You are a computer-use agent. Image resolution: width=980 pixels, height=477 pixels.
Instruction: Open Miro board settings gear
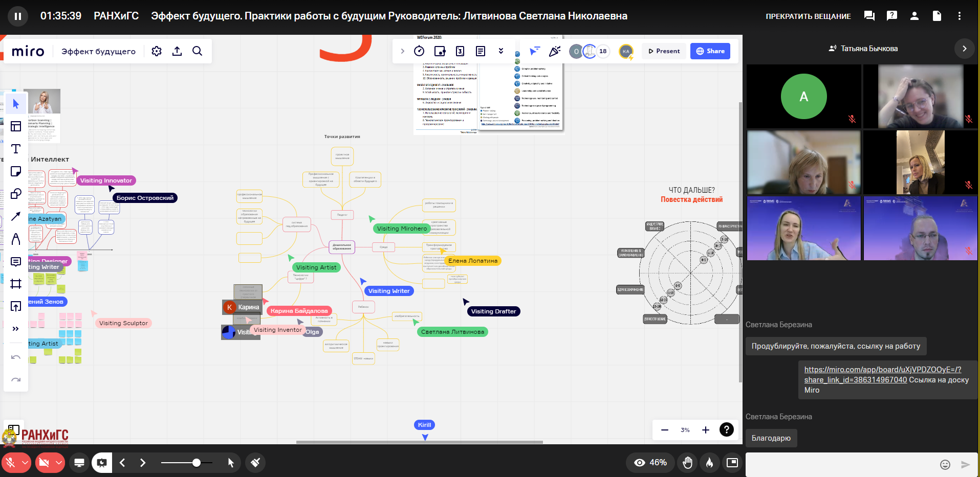(157, 51)
